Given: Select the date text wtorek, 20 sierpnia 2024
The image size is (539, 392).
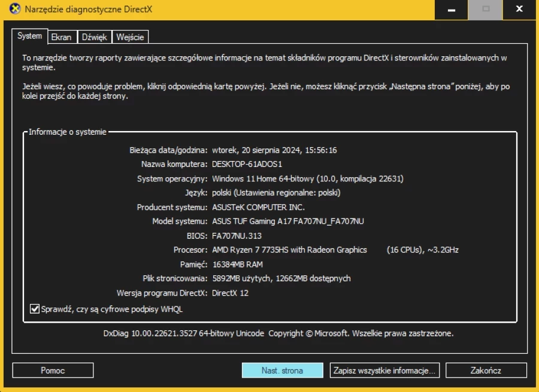Looking at the screenshot, I should [x=256, y=150].
